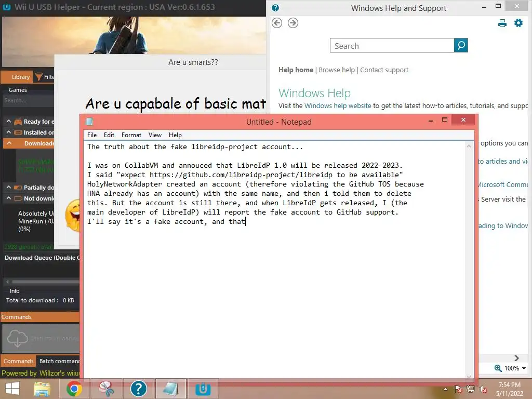532x399 pixels.
Task: Click the Help search magnifier button
Action: pos(461,46)
